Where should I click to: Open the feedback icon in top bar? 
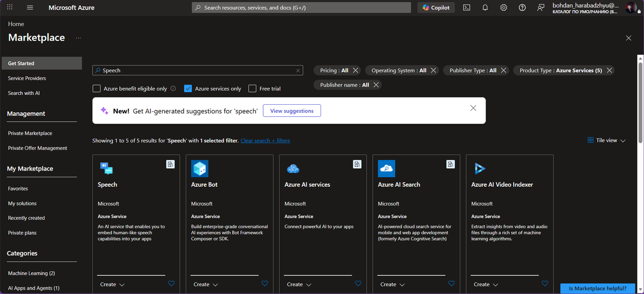[541, 8]
